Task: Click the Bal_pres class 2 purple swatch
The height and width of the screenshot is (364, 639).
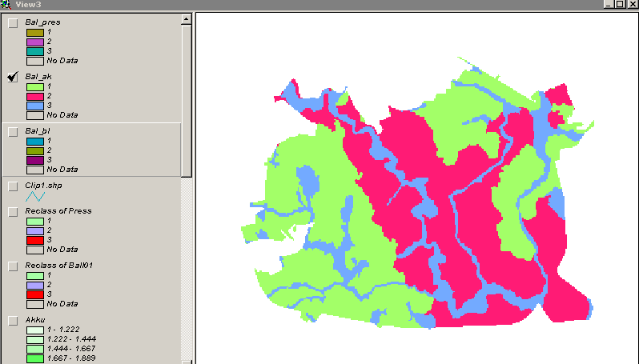Action: (35, 42)
